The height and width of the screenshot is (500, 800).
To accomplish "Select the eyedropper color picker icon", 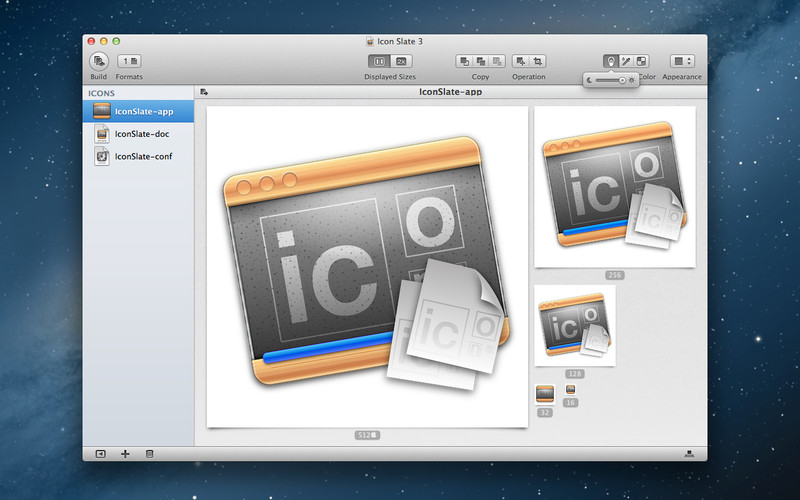I will [626, 61].
